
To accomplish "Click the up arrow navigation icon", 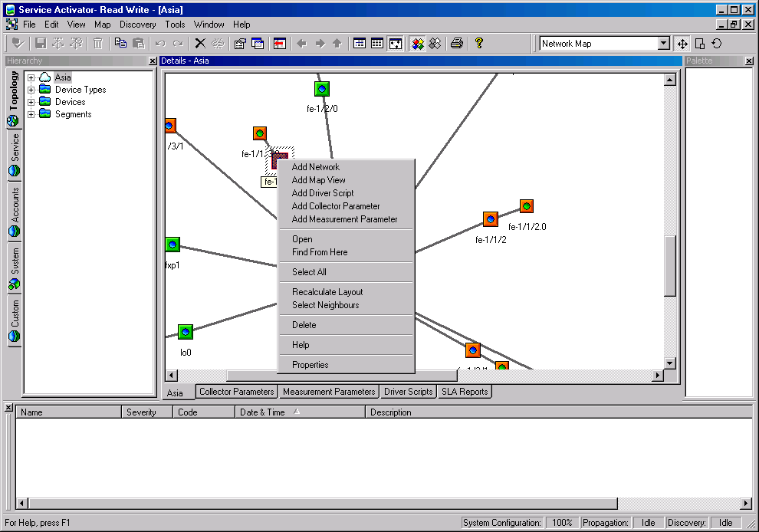I will 337,44.
